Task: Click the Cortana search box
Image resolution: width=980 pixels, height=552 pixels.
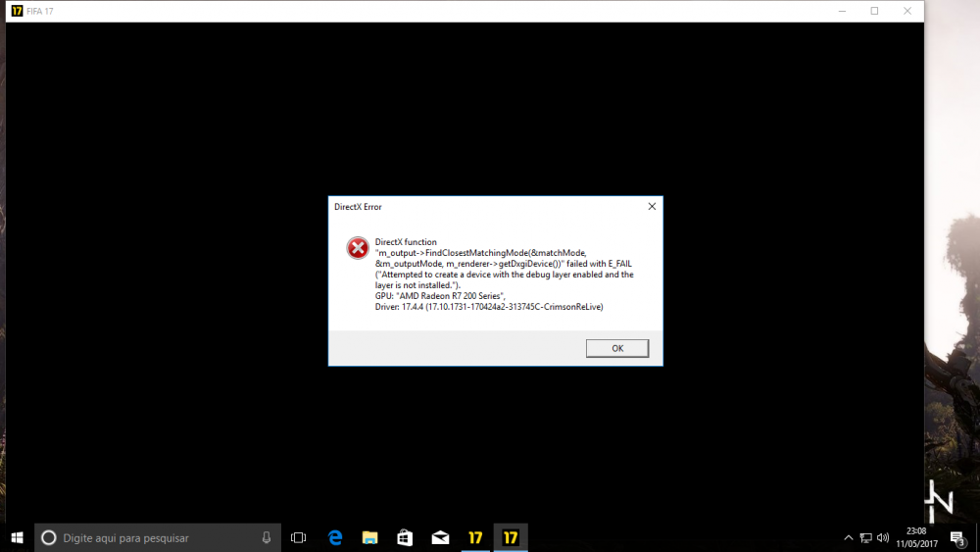Action: point(147,537)
